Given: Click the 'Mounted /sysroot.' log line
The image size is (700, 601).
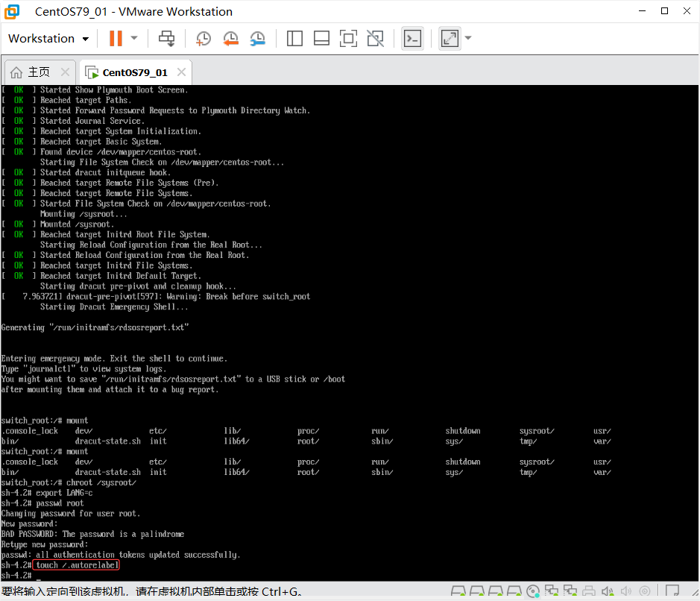Looking at the screenshot, I should [x=58, y=224].
